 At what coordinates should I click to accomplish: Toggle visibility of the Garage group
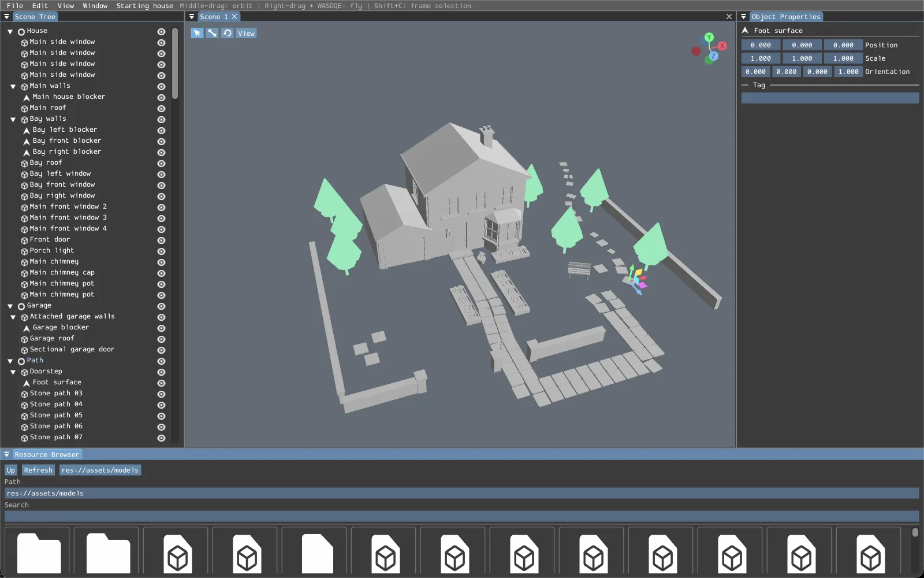point(162,306)
